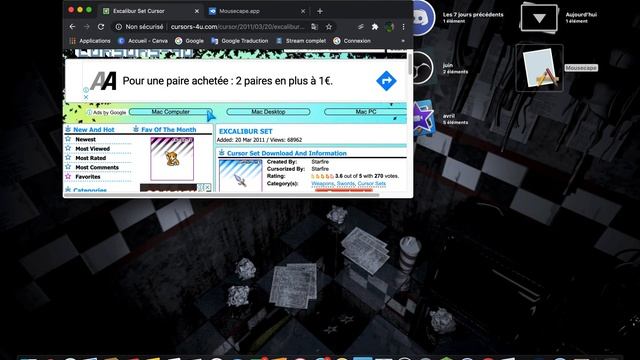Open the Excalibur sword cursor preview thumbnail

coord(240,176)
